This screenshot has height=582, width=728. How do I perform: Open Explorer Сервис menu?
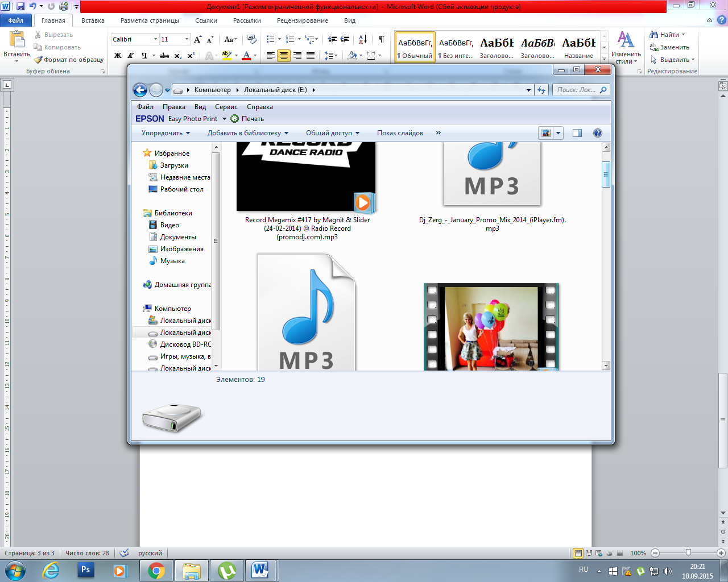pos(226,107)
